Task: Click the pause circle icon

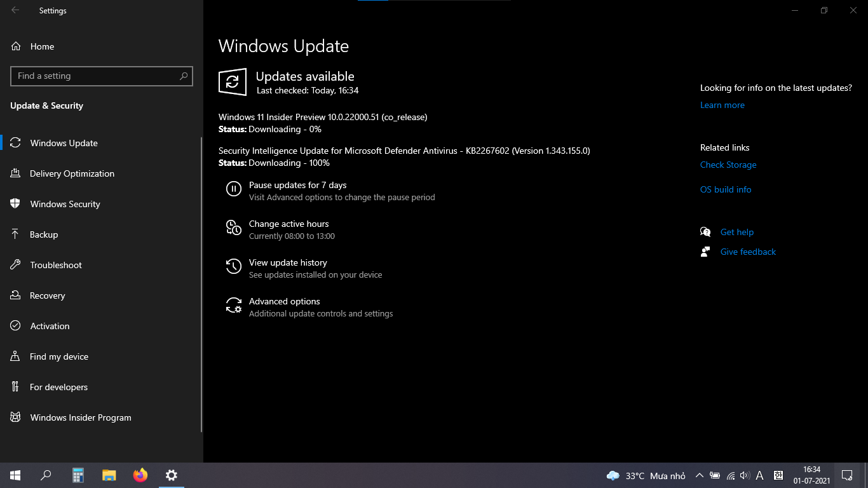Action: (x=234, y=188)
